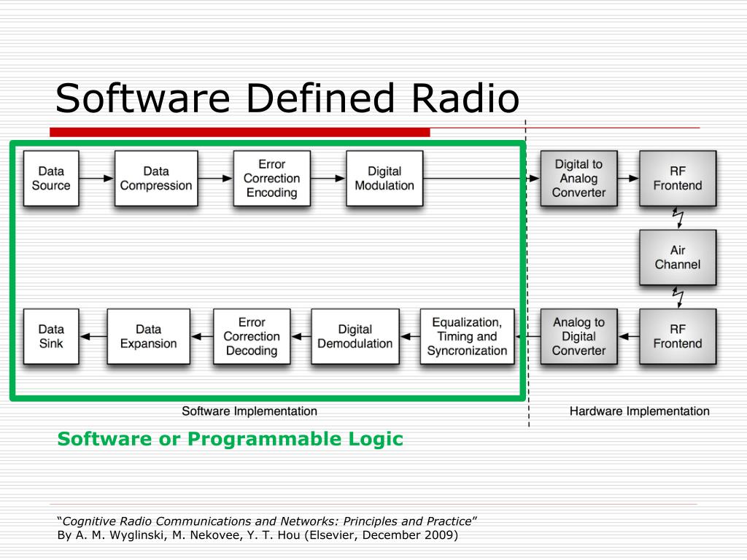This screenshot has width=747, height=560.
Task: Select the Analog to Digital Converter block
Action: click(578, 337)
